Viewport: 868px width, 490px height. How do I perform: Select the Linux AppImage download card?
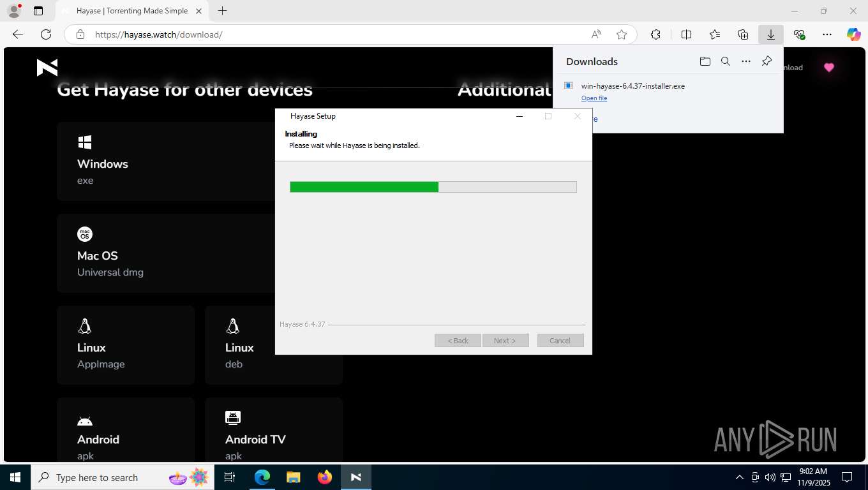point(126,345)
